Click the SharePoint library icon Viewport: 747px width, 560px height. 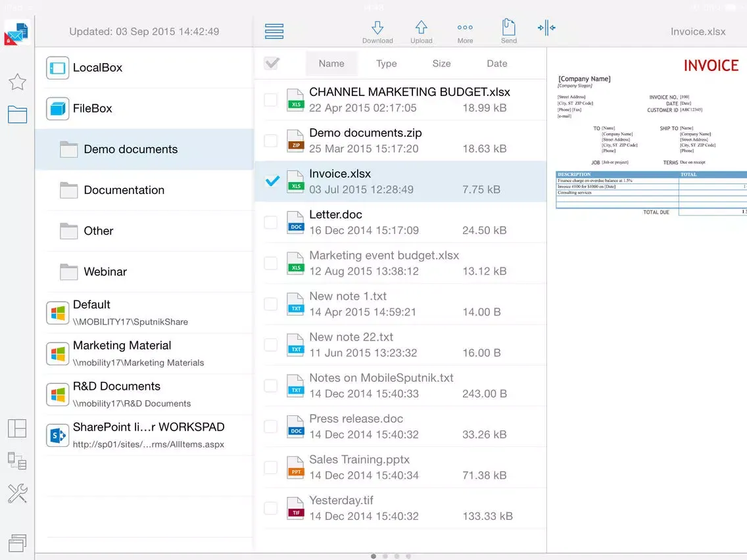(x=58, y=435)
